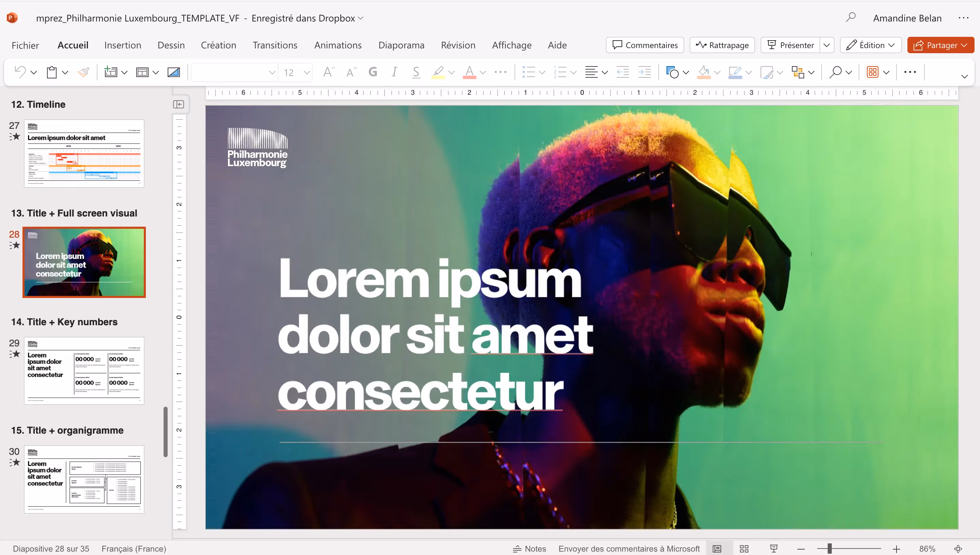Viewport: 980px width, 555px height.
Task: Start slideshow from status bar icon
Action: pyautogui.click(x=774, y=549)
